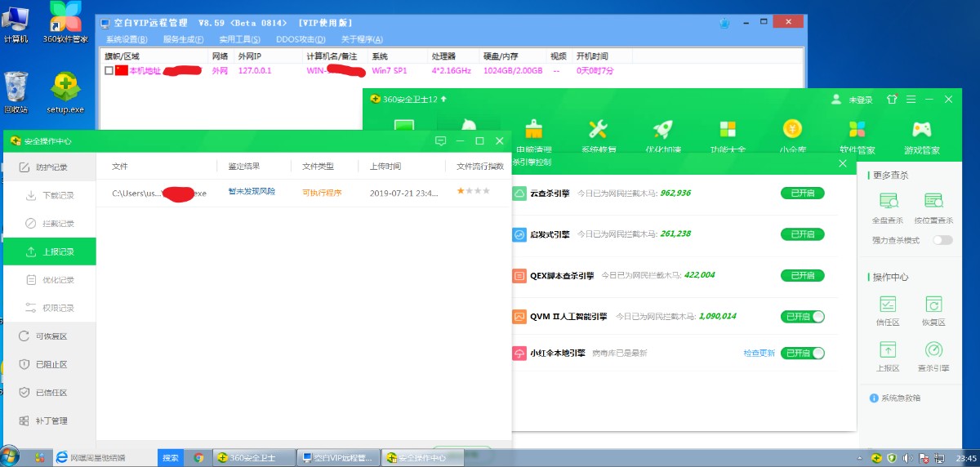Click the Chrome icon in the taskbar
The height and width of the screenshot is (467, 980).
(x=198, y=458)
